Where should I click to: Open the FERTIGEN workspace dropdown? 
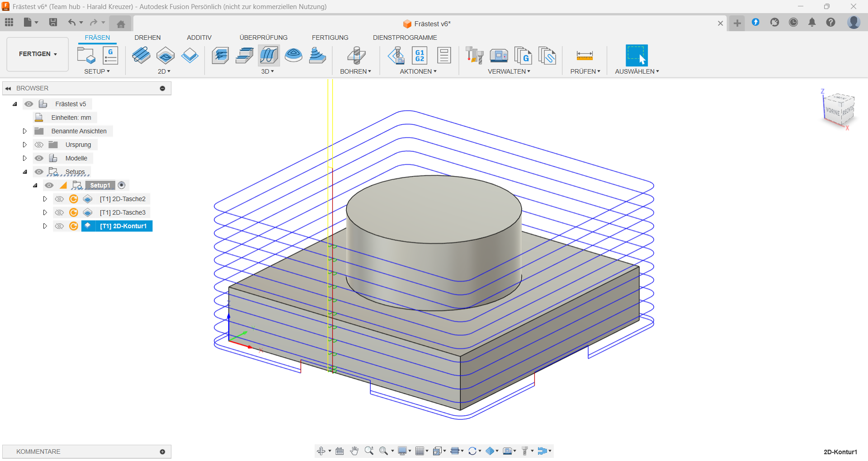click(x=38, y=54)
